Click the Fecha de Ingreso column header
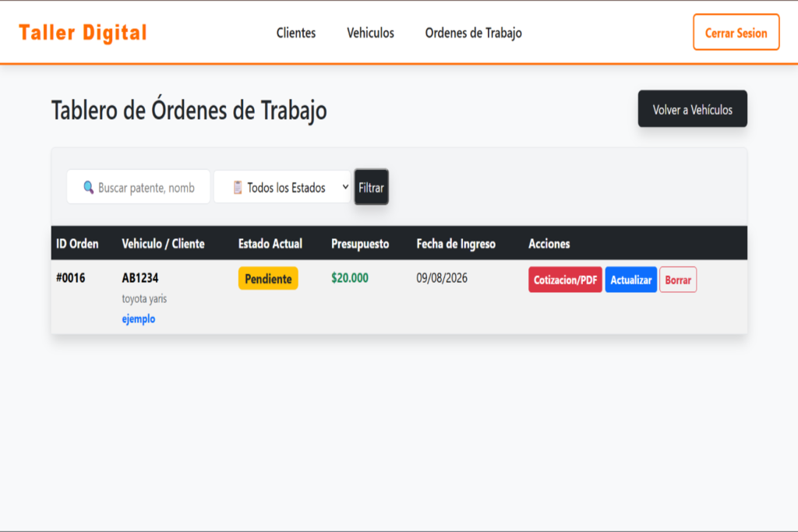 tap(456, 244)
